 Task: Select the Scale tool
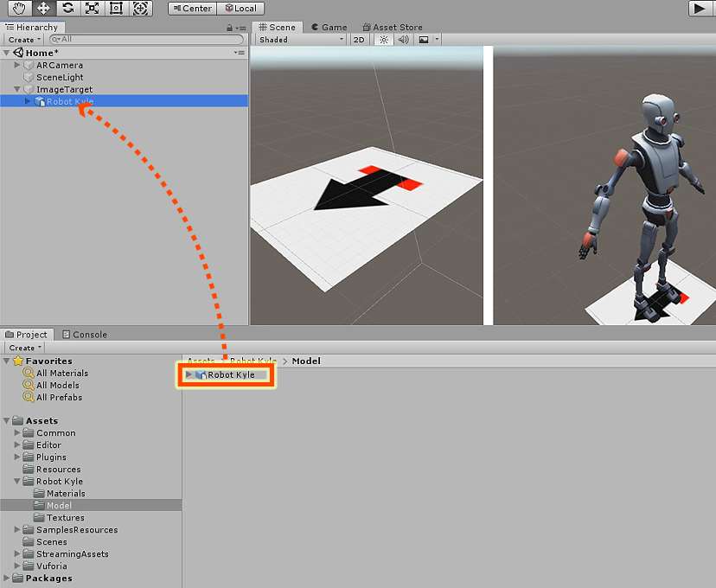[93, 9]
